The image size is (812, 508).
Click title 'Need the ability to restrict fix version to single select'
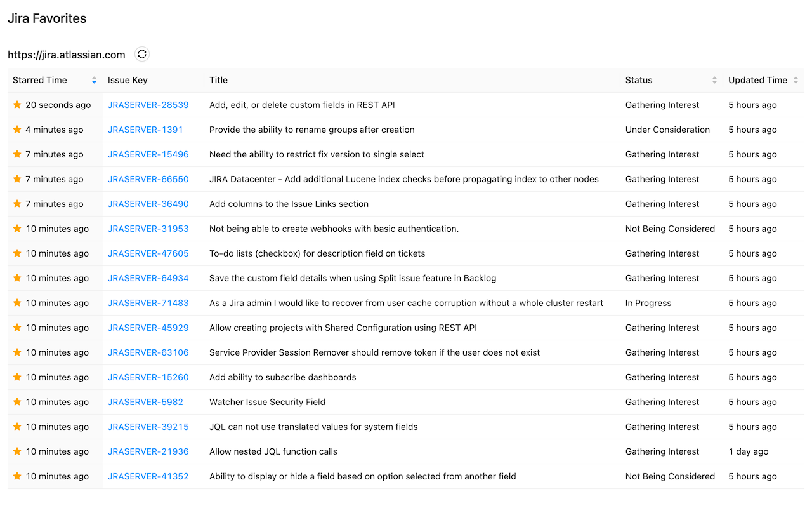click(x=317, y=154)
